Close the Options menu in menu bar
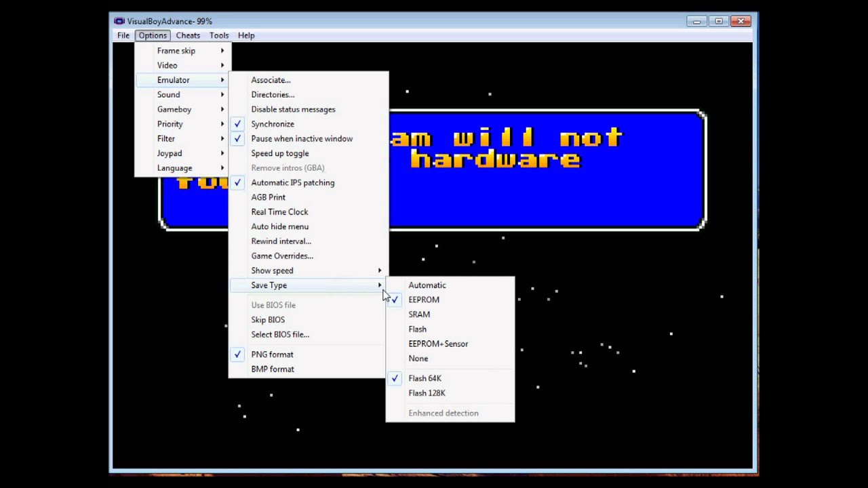This screenshot has height=488, width=868. coord(153,35)
